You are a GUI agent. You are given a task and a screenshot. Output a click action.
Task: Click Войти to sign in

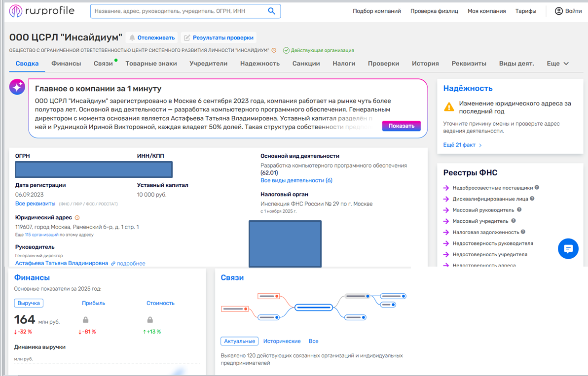pyautogui.click(x=573, y=11)
